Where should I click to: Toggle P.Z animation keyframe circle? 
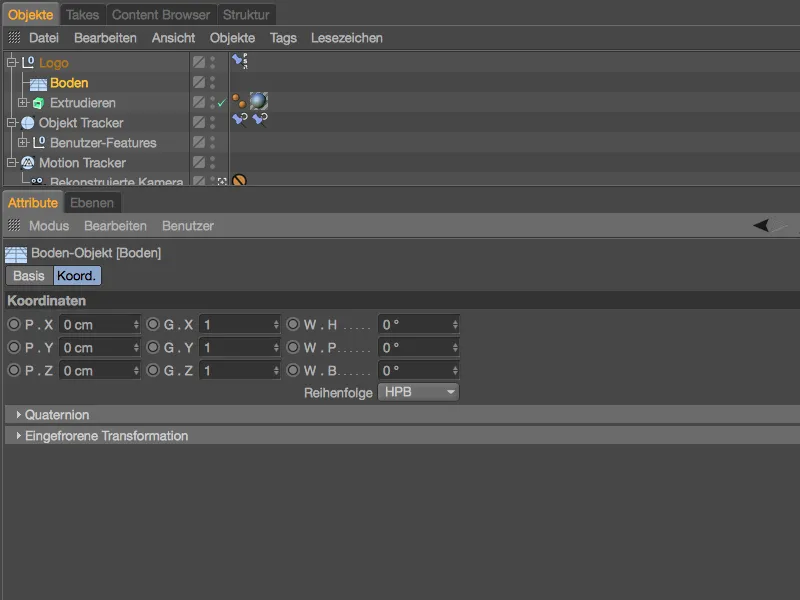(x=14, y=370)
